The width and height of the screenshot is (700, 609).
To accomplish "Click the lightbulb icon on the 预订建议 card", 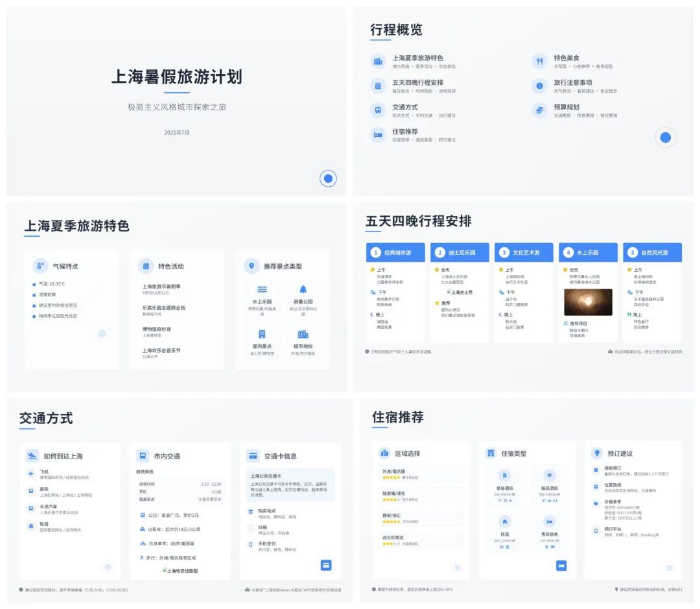I will (x=596, y=453).
